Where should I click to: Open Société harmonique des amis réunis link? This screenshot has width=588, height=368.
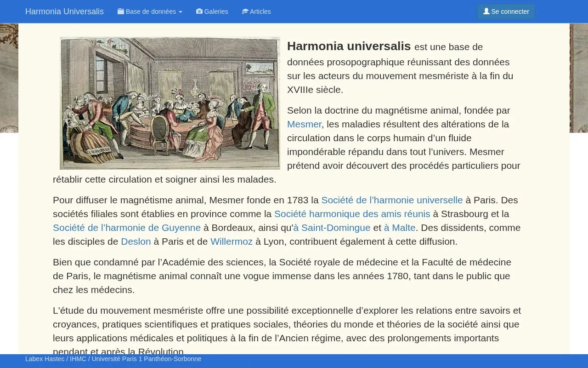coord(352,214)
